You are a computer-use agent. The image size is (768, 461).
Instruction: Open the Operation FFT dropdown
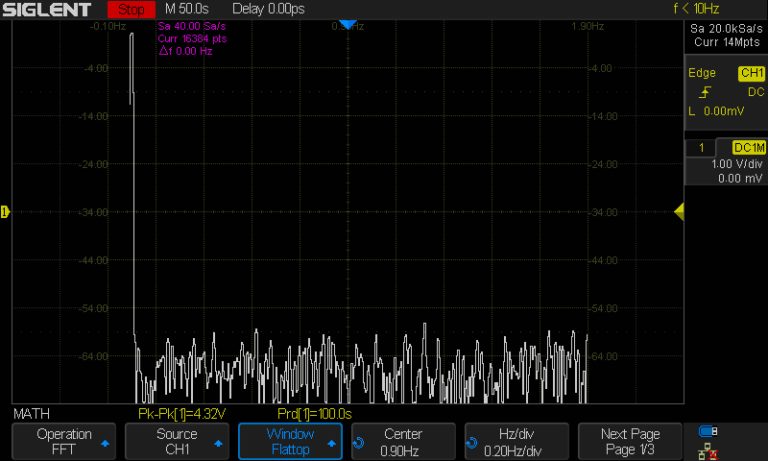[x=64, y=442]
